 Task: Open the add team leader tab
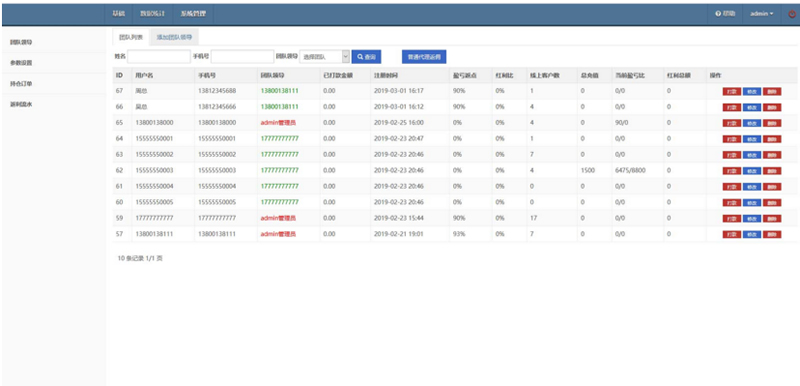(x=174, y=37)
